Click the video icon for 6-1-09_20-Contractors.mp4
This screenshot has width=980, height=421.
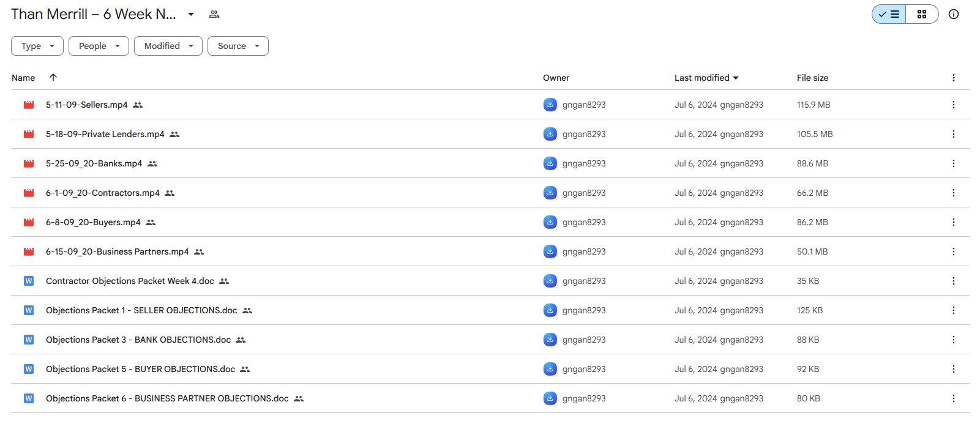29,193
